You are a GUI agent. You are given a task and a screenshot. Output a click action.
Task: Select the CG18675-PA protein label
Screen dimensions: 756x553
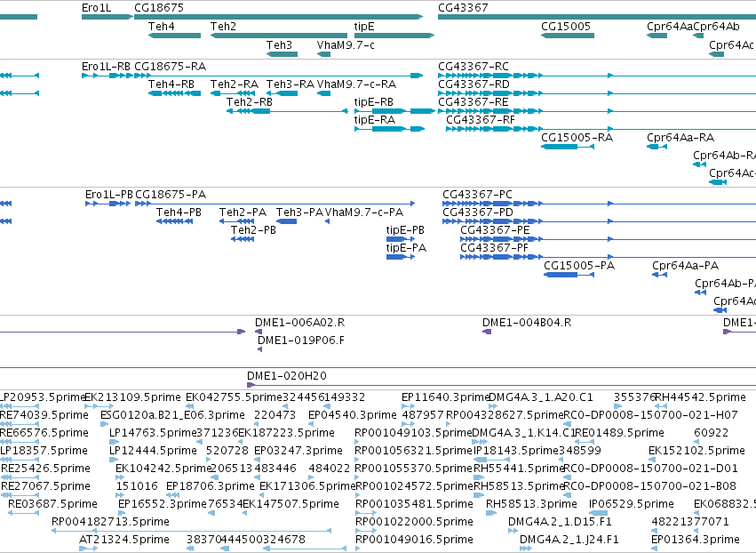(x=171, y=195)
